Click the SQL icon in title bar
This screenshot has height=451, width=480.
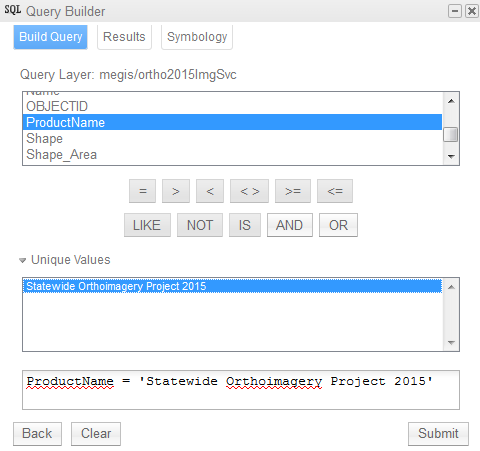click(13, 10)
